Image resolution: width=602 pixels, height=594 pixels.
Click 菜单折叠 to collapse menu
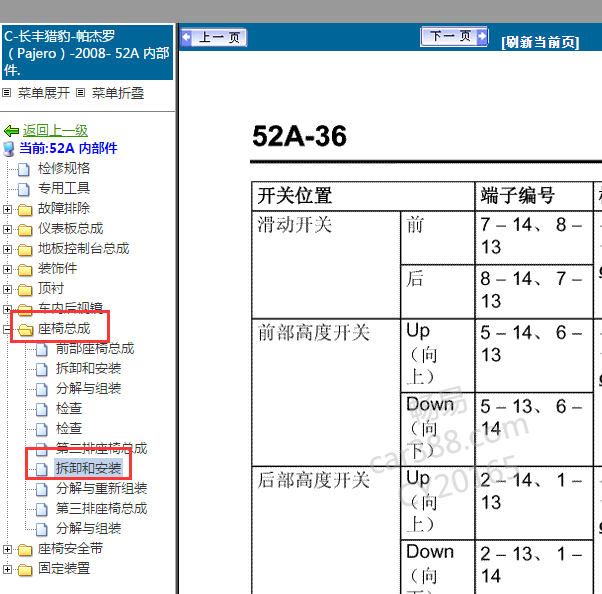[118, 93]
